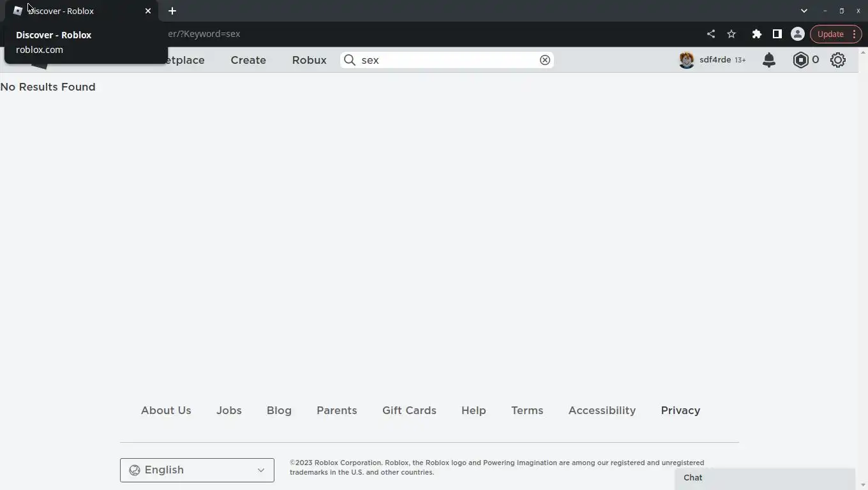Open the Chrome extensions puzzle icon

(756, 34)
